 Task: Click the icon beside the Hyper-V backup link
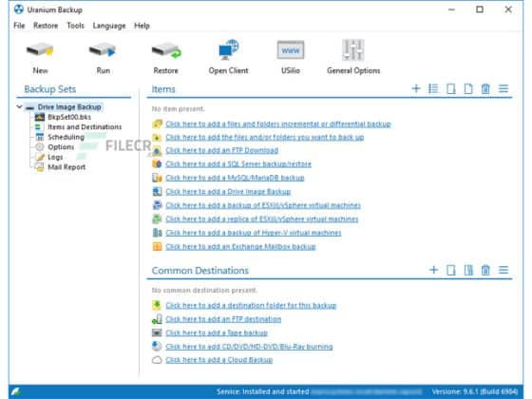click(157, 233)
